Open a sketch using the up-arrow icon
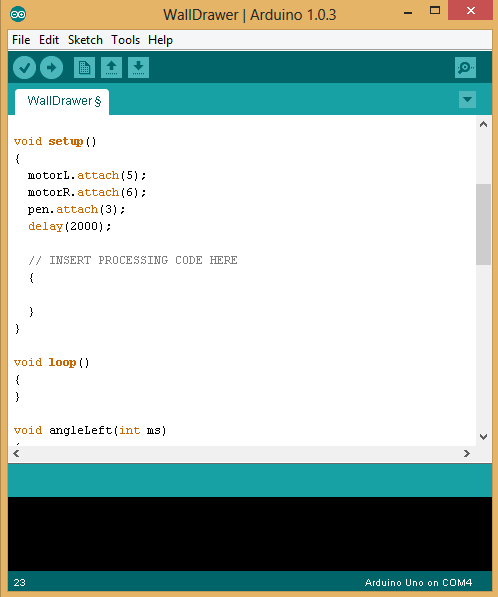 tap(111, 68)
